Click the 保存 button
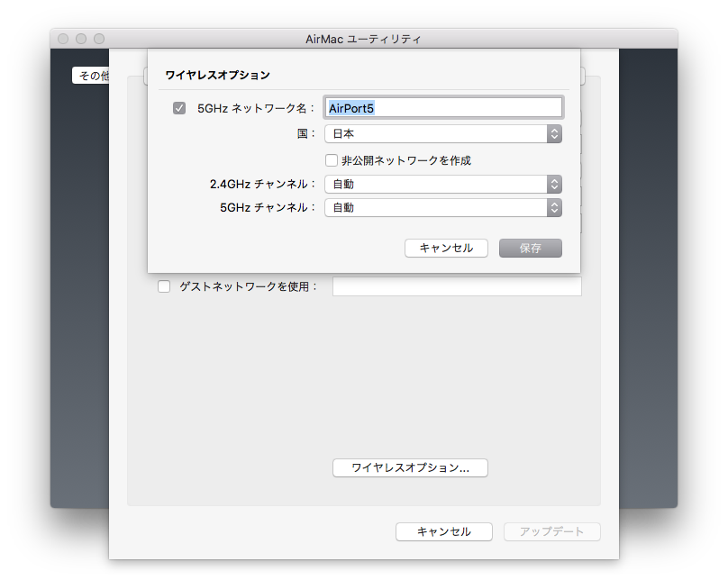Viewport: 728px width, 580px height. click(530, 249)
